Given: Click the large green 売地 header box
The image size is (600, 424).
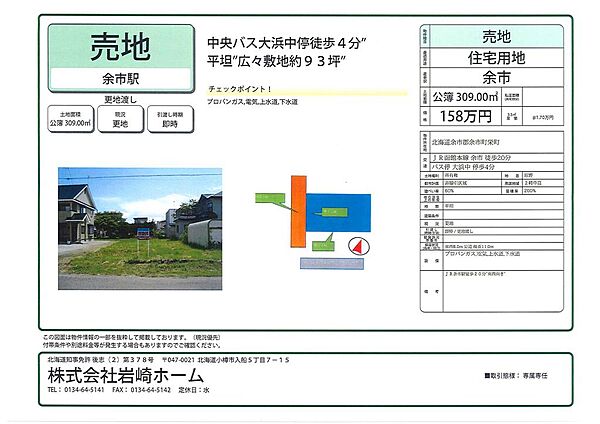Looking at the screenshot, I should coord(120,46).
